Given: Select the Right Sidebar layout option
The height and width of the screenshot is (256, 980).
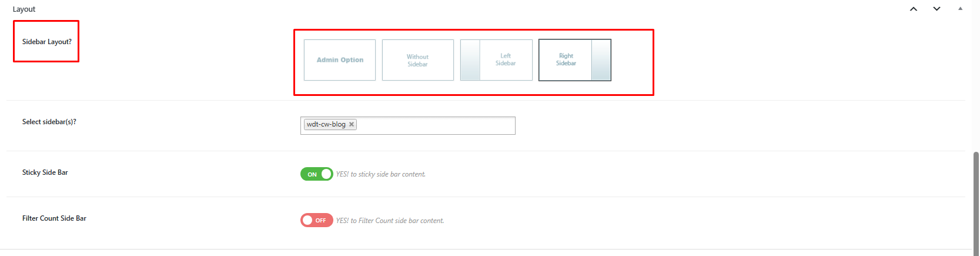Looking at the screenshot, I should tap(574, 60).
